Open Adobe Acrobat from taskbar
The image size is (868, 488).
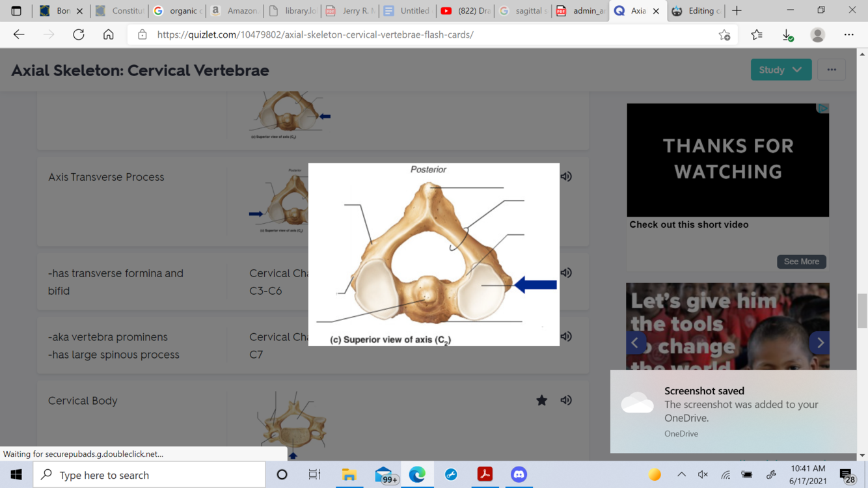485,475
